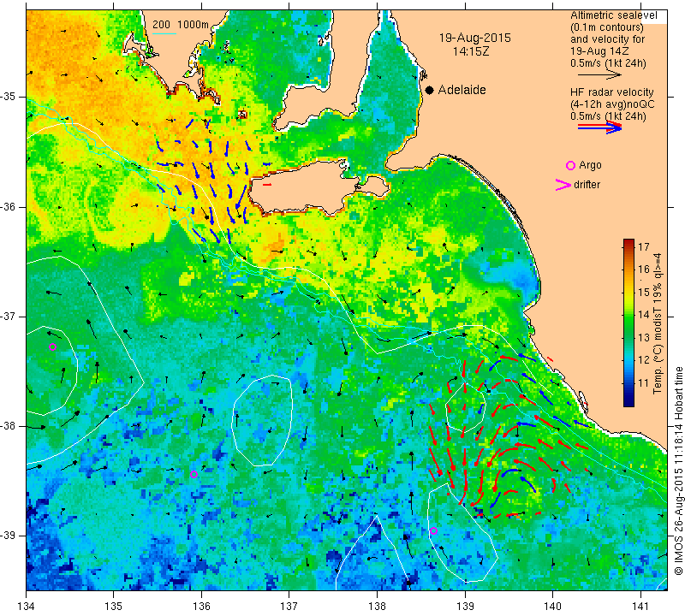The height and width of the screenshot is (616, 685).
Task: Click the 136 longitude axis label
Action: click(x=201, y=607)
